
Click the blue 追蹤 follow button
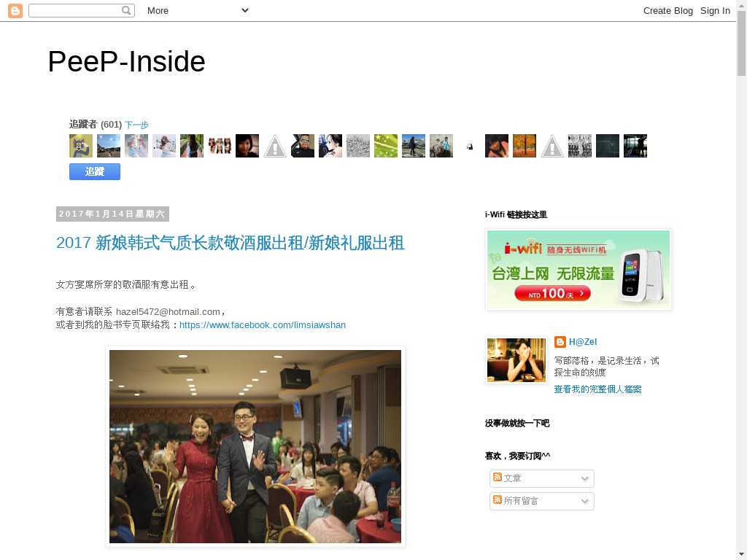click(95, 171)
